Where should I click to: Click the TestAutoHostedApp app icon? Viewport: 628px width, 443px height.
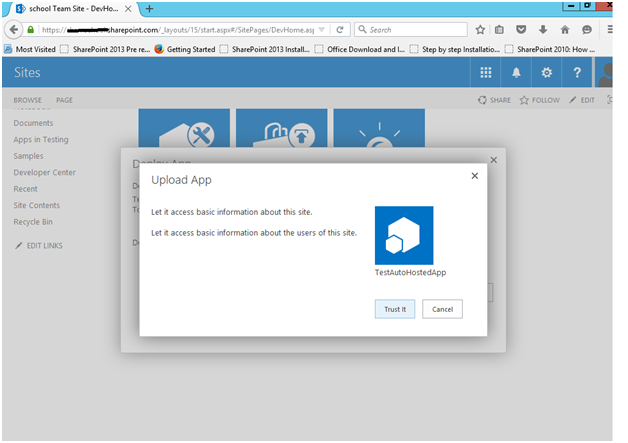pos(404,236)
